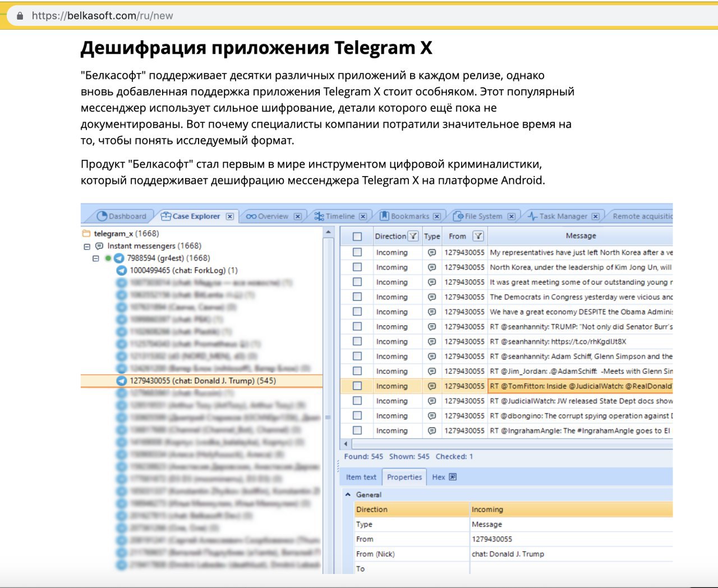Click Telegram icon beside chat ForkLog
The height and width of the screenshot is (588, 718).
[121, 270]
